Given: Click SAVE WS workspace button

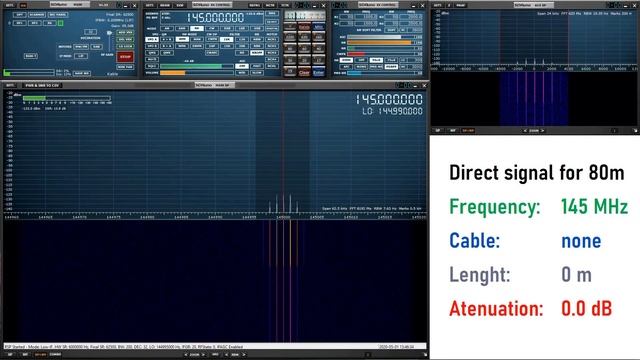Looking at the screenshot, I should (82, 73).
